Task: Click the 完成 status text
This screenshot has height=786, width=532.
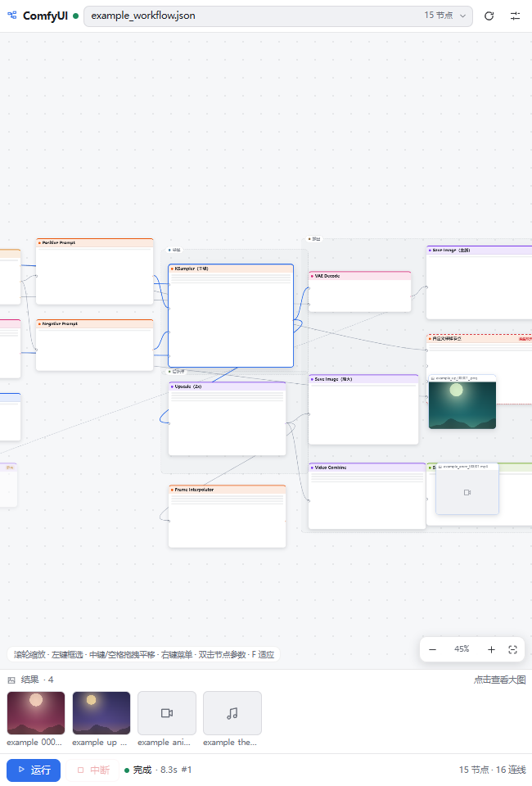Action: tap(142, 770)
